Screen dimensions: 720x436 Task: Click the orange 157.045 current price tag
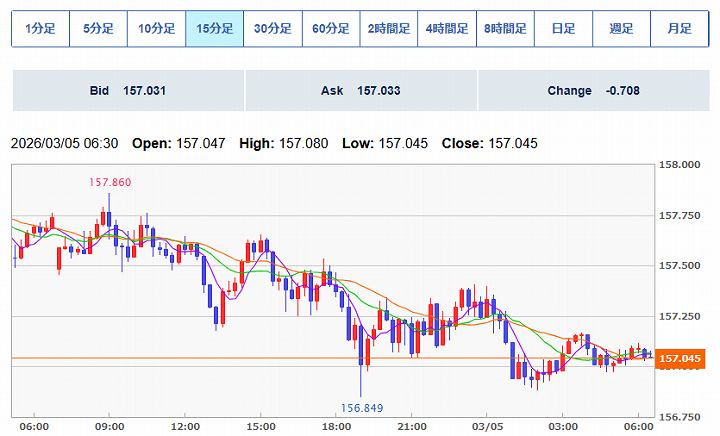click(x=681, y=358)
